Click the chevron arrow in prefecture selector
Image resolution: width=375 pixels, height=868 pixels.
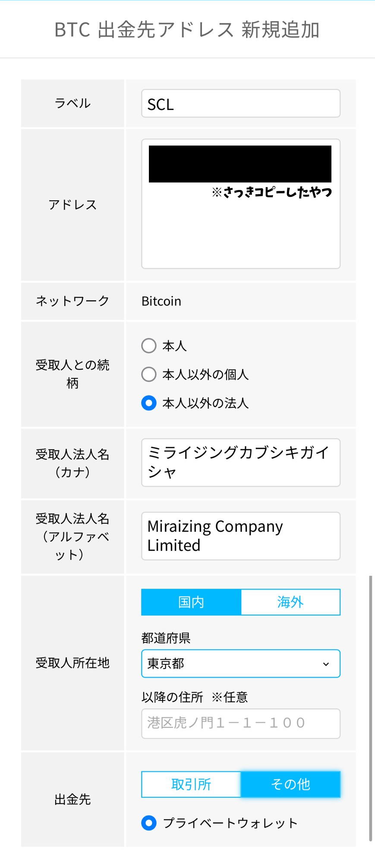326,664
